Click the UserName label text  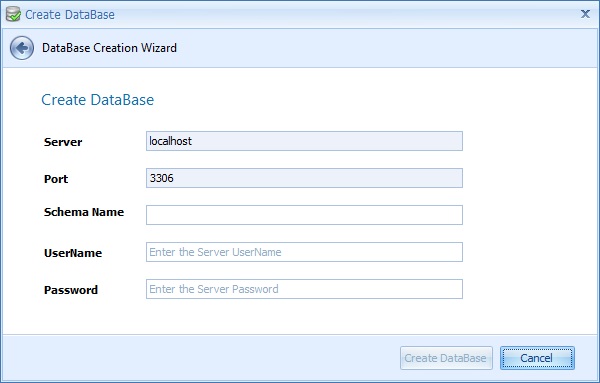click(73, 253)
